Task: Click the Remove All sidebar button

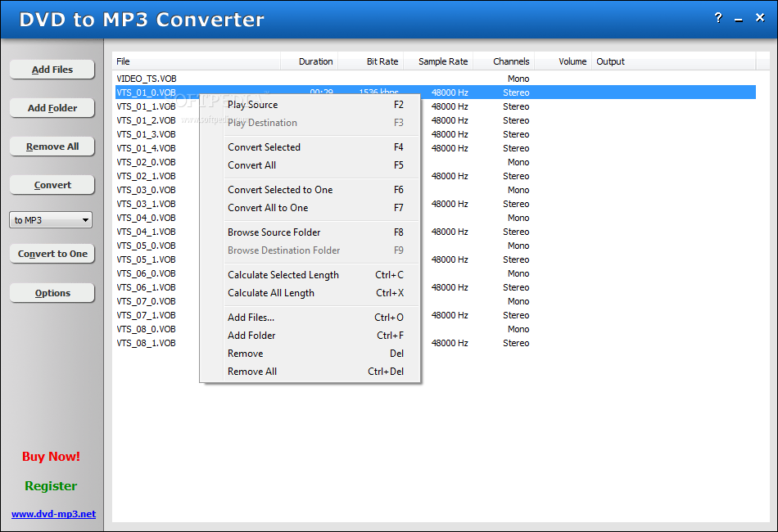Action: click(52, 147)
